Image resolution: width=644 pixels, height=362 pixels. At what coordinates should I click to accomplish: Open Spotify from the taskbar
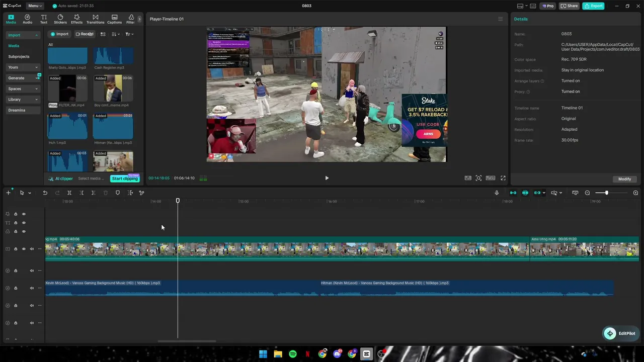293,354
